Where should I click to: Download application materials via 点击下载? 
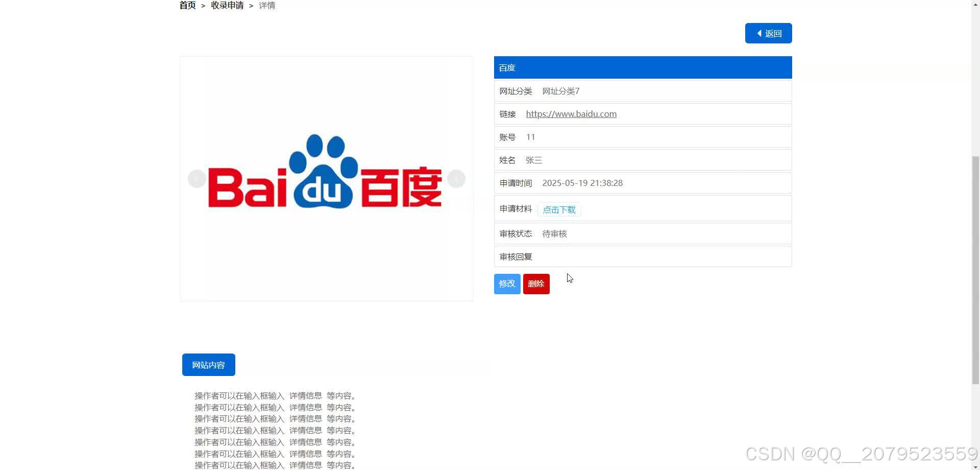[x=559, y=209]
